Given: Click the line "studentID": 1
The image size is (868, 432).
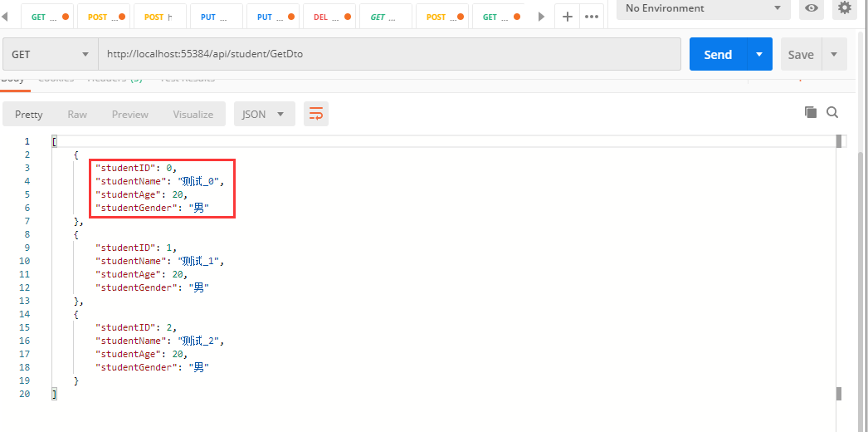Looking at the screenshot, I should click(x=137, y=248).
